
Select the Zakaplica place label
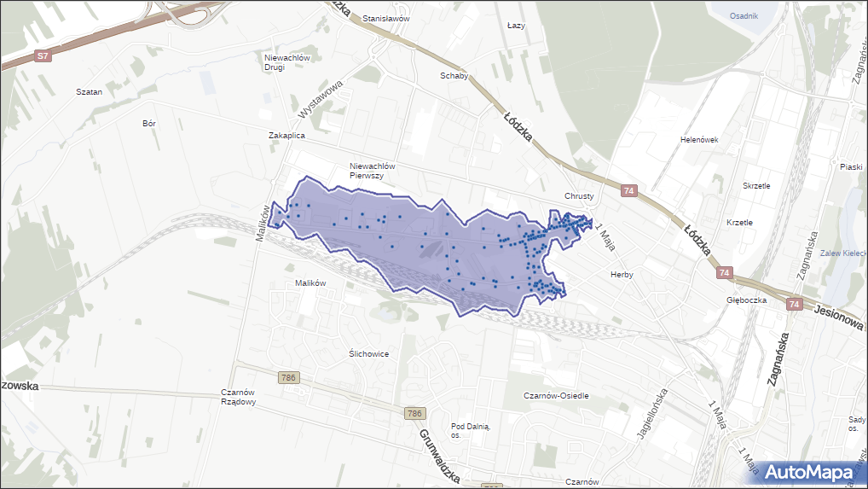click(286, 135)
